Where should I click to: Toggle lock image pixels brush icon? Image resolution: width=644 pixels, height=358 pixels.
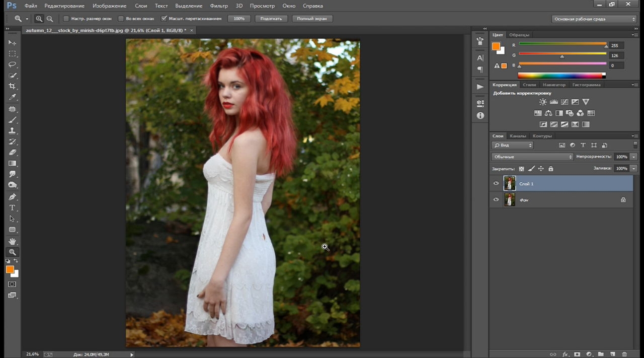click(531, 169)
